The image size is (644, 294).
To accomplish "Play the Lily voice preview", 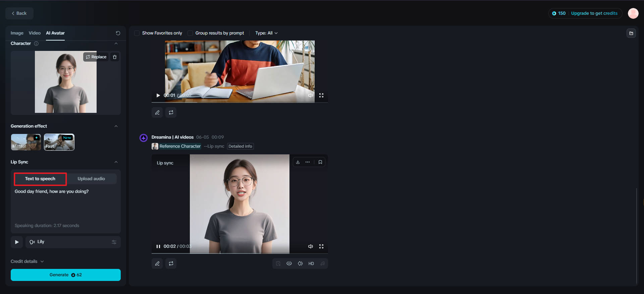I will (17, 242).
